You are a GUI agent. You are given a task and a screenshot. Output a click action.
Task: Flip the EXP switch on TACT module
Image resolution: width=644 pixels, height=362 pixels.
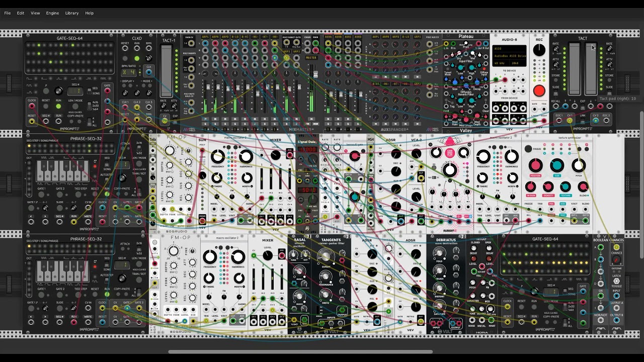583,106
